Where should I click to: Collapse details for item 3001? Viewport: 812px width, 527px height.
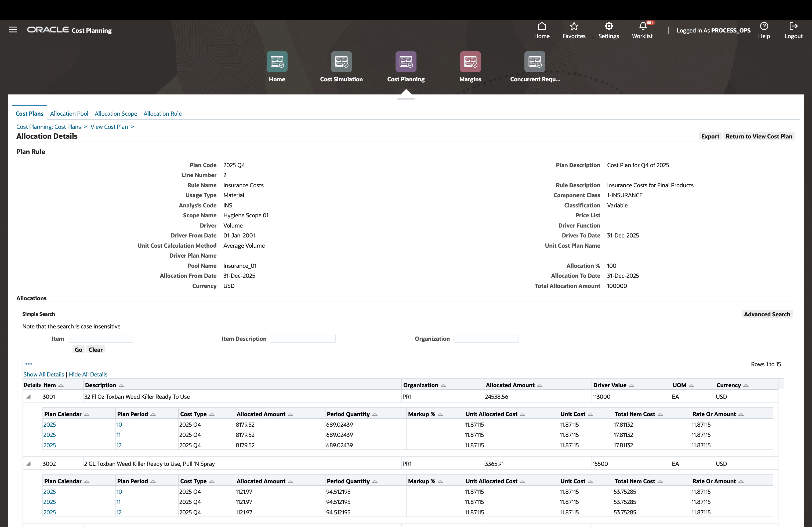pos(29,396)
